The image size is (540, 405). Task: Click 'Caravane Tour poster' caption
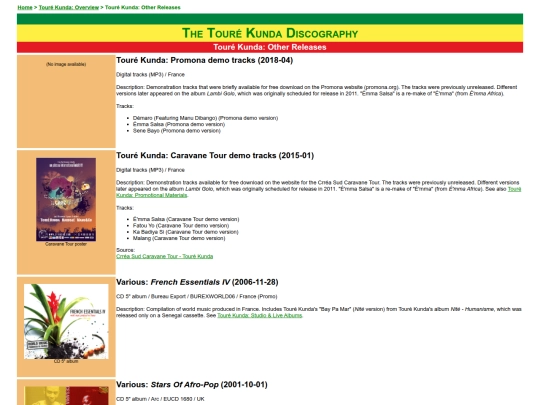(66, 244)
